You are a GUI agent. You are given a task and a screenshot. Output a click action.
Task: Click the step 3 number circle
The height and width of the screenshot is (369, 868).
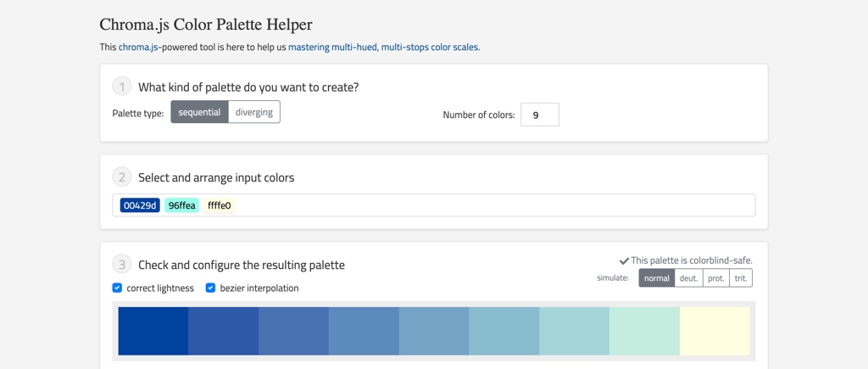(x=121, y=265)
